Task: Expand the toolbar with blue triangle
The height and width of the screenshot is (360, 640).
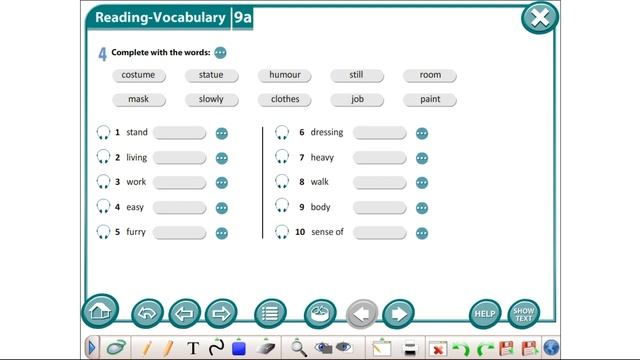Action: point(92,348)
